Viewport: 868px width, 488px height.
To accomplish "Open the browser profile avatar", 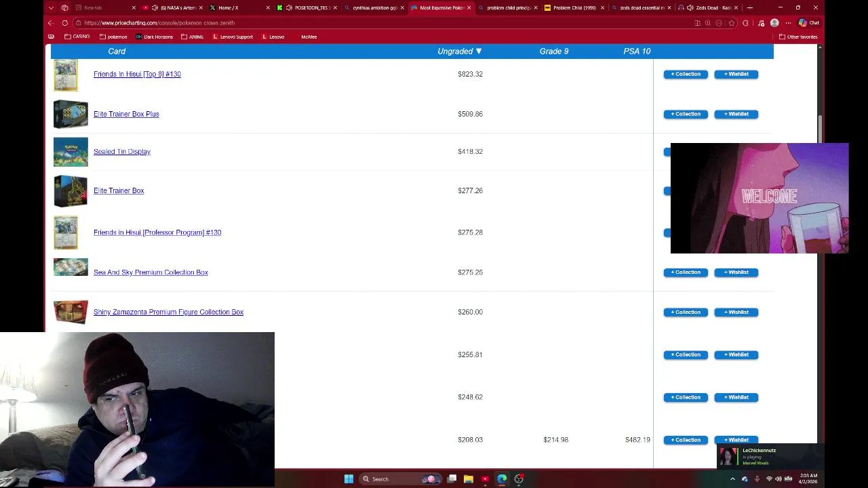I will coord(774,23).
